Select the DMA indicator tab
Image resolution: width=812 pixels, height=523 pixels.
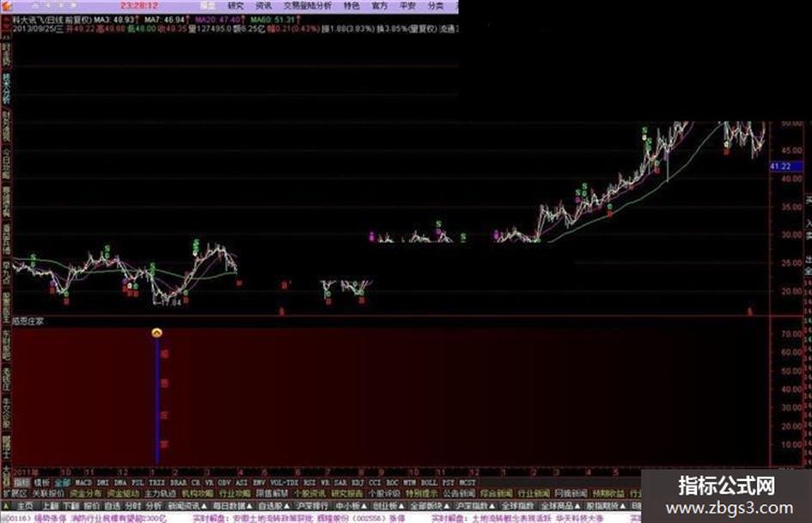(x=120, y=483)
